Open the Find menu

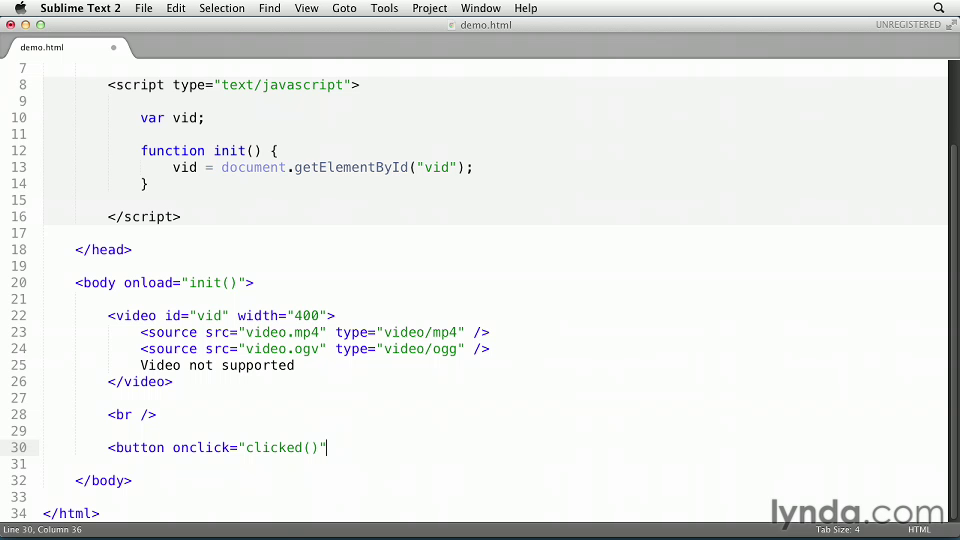point(269,8)
